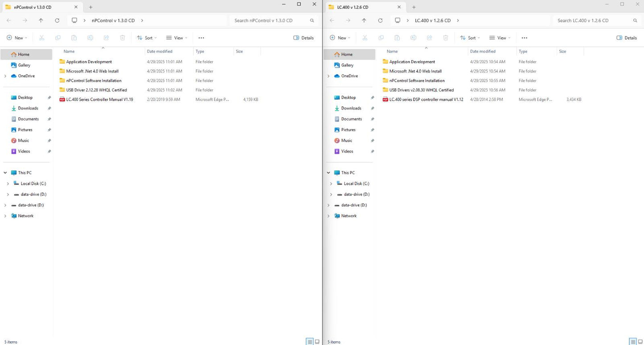
Task: Open New dropdown in LC.400 window
Action: pyautogui.click(x=340, y=38)
